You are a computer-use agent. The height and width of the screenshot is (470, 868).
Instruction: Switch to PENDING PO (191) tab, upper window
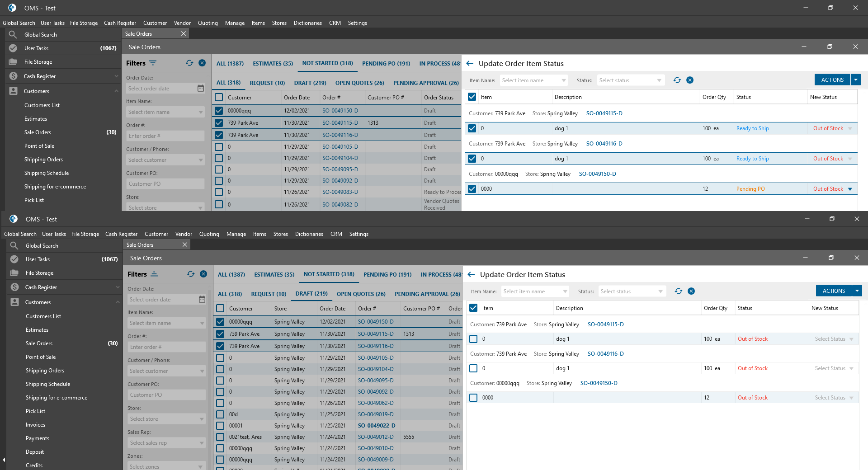pyautogui.click(x=386, y=64)
